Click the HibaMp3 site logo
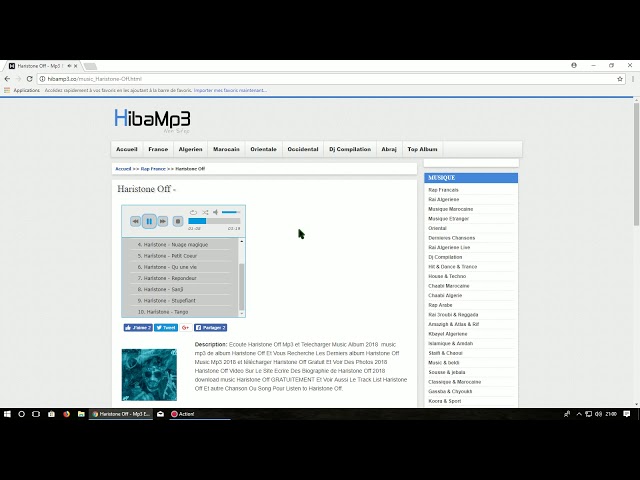 click(x=152, y=119)
